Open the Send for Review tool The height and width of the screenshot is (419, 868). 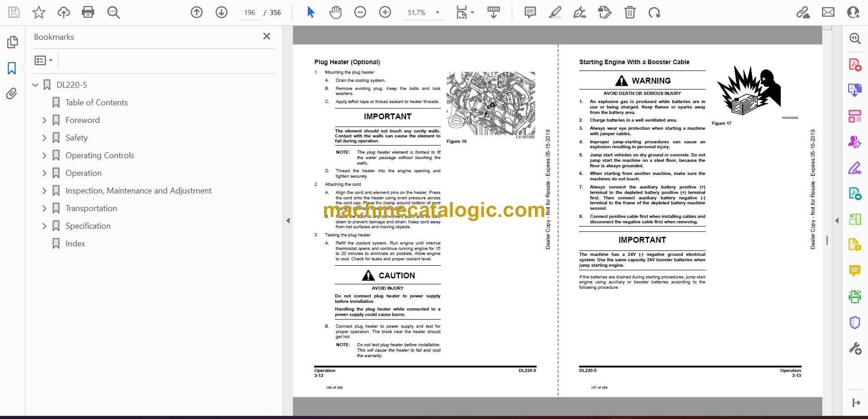coord(855,193)
